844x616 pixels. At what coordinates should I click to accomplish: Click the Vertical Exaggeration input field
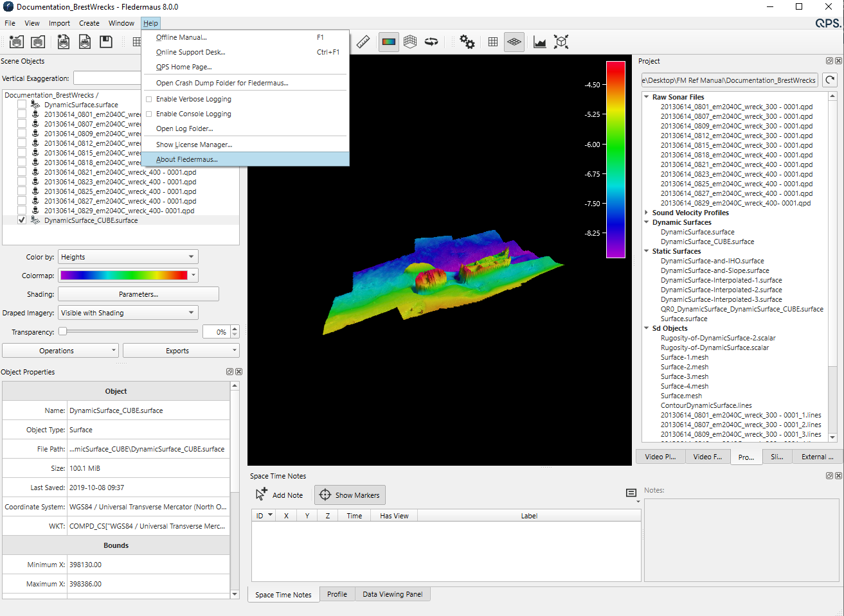[x=107, y=78]
